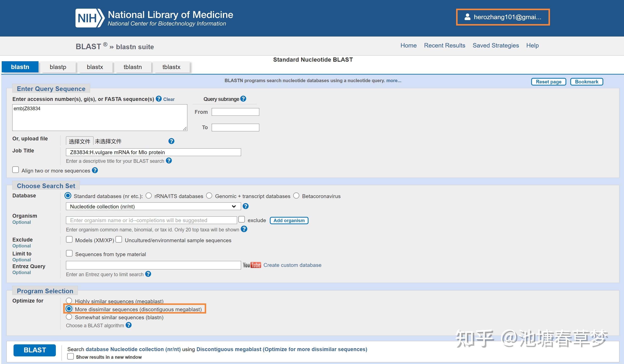Image resolution: width=624 pixels, height=364 pixels.
Task: Click help icon next to upload file
Action: (171, 141)
